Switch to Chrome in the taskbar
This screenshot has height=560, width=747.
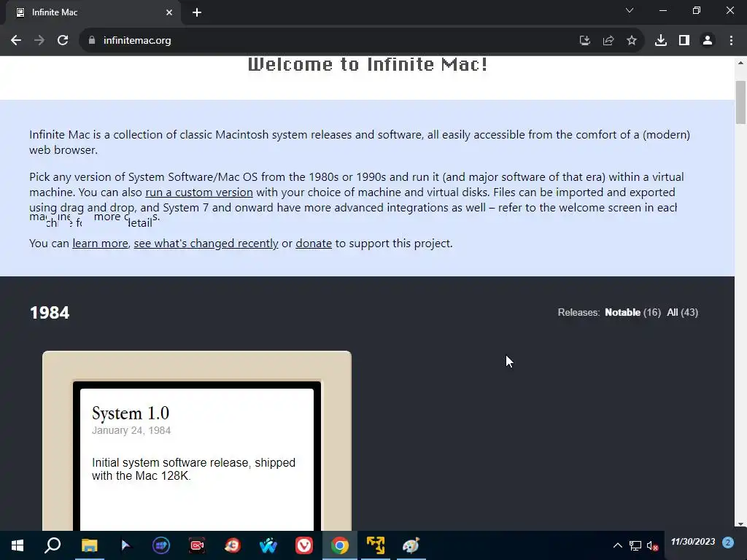[340, 545]
